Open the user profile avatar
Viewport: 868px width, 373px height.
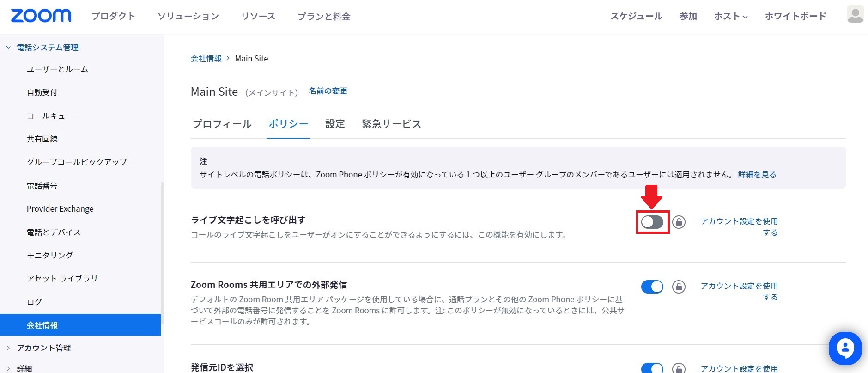pos(855,14)
